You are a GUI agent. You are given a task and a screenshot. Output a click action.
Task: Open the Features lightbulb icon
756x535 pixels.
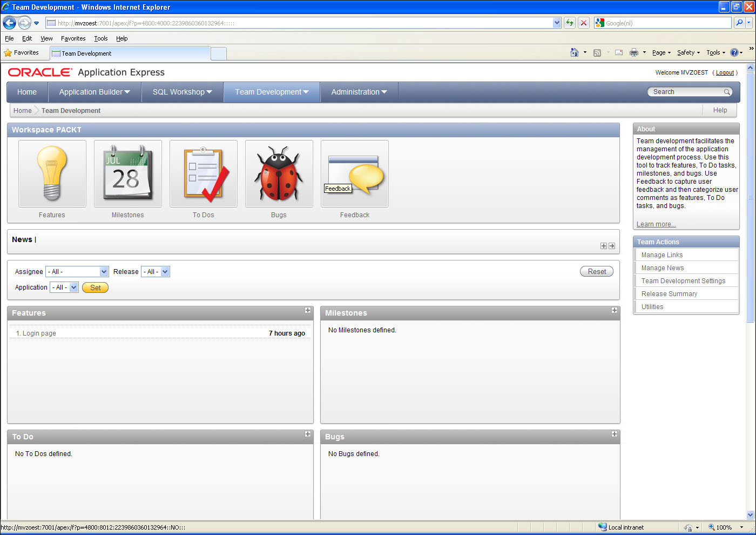click(52, 173)
